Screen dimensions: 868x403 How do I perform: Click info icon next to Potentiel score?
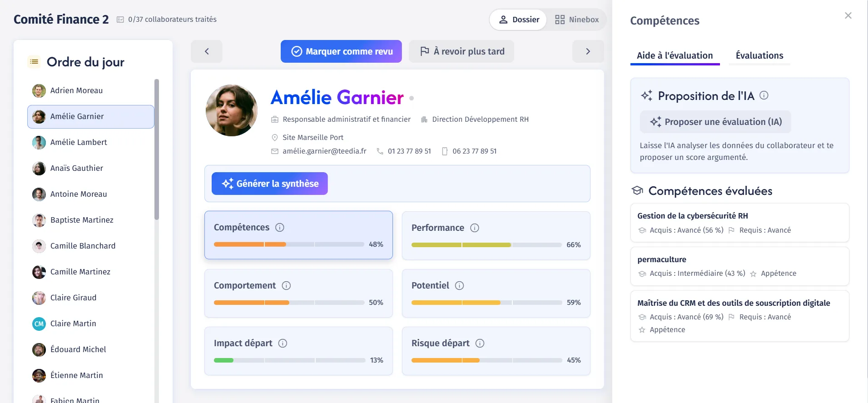[460, 285]
